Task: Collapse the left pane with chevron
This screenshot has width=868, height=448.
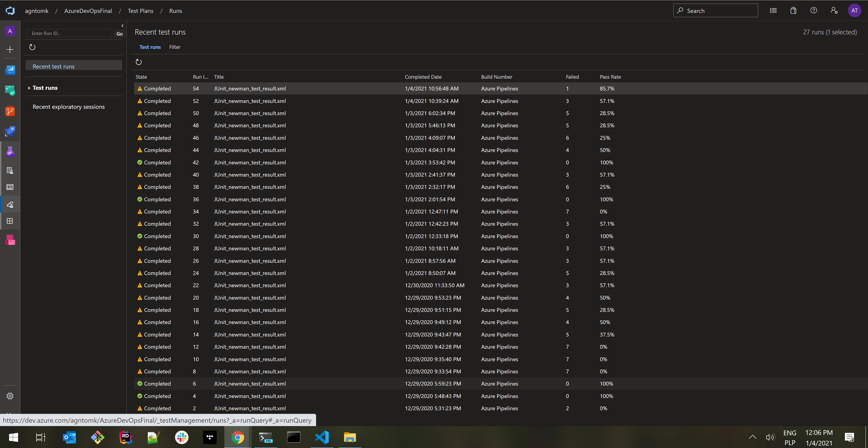Action: (122, 26)
